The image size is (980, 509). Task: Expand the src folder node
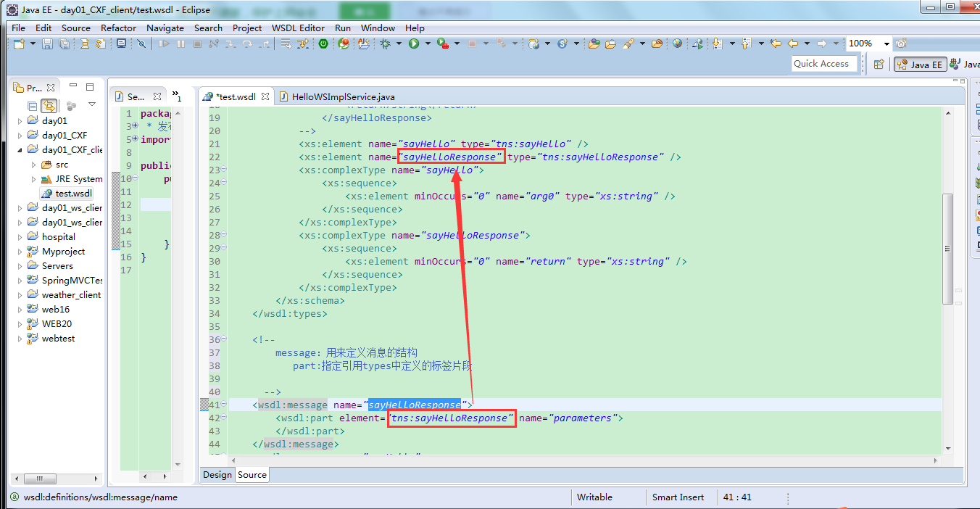(33, 165)
